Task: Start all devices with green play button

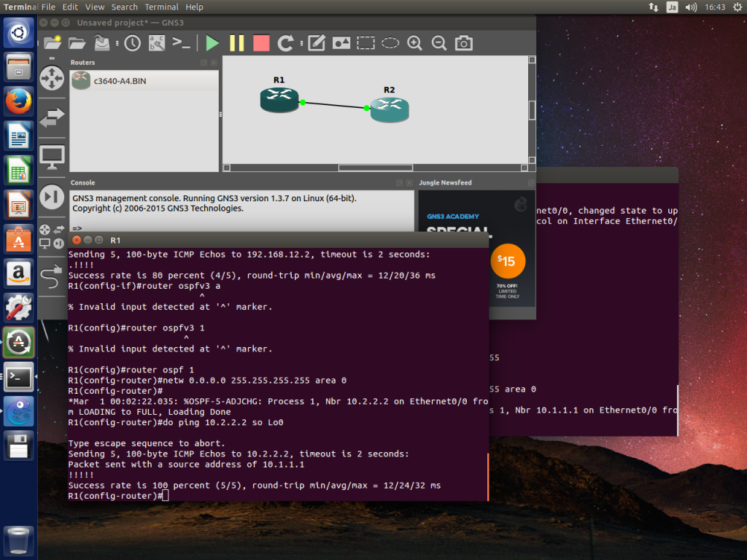Action: pyautogui.click(x=212, y=43)
